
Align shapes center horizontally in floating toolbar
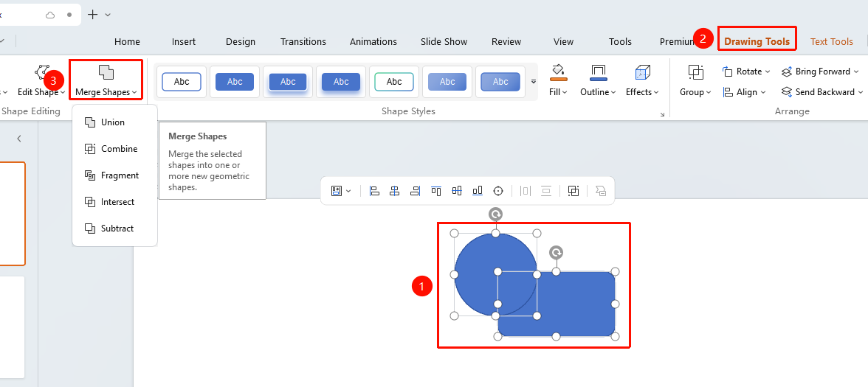pos(395,191)
